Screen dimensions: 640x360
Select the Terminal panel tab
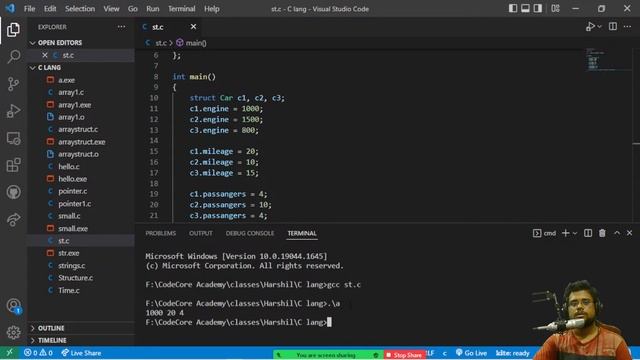pyautogui.click(x=302, y=233)
